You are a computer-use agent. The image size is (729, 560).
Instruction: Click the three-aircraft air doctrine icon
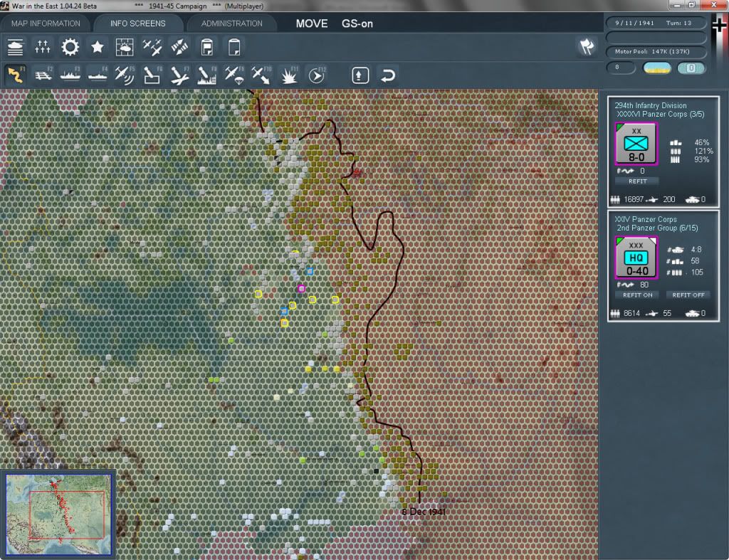152,47
